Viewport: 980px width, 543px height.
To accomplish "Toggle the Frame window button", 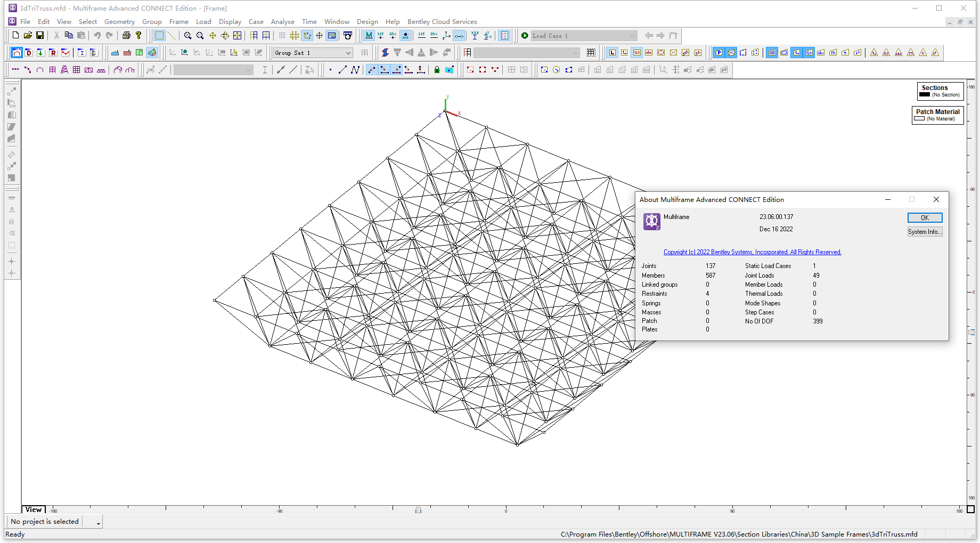I will pos(17,53).
